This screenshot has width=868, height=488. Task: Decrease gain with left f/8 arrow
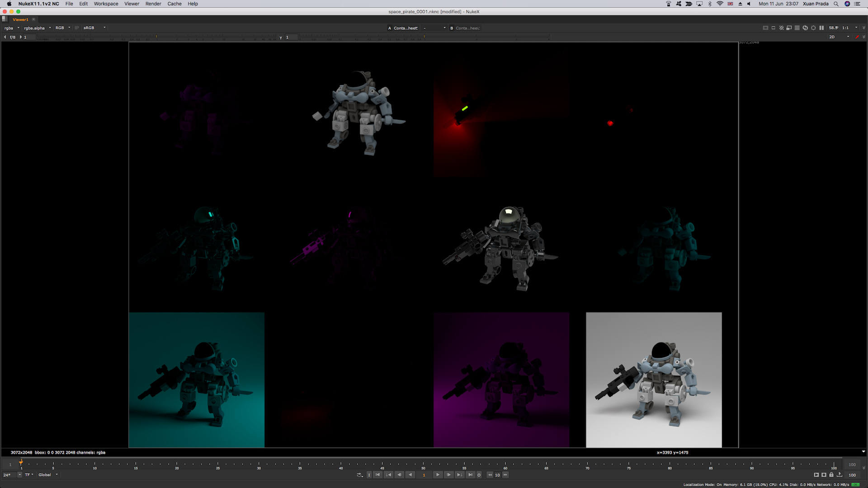click(x=5, y=37)
